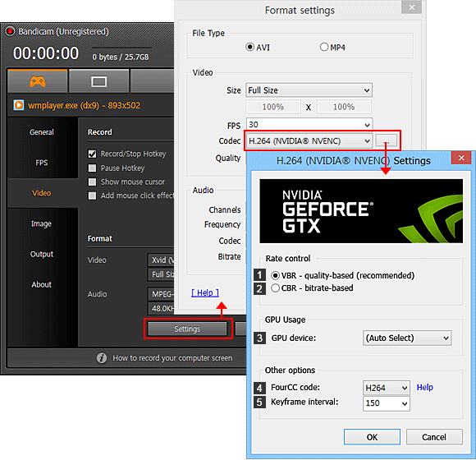Viewport: 476px width, 460px height.
Task: Select the screen recording mode rectangle icon
Action: tap(99, 81)
